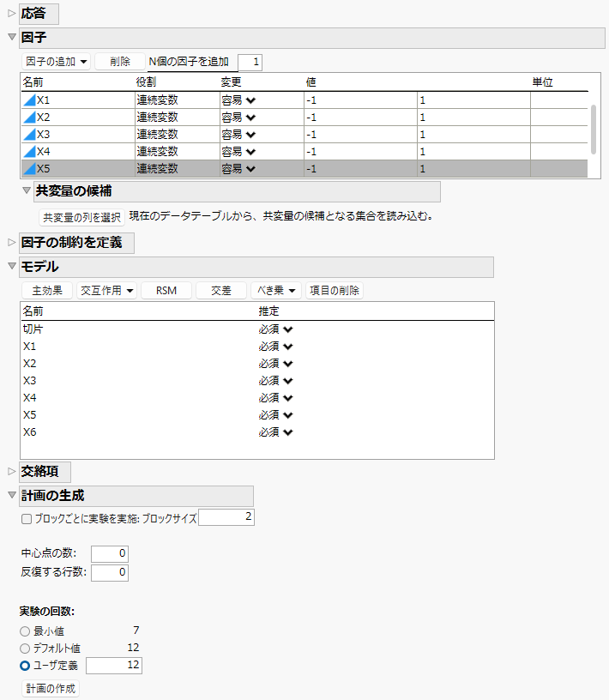Click the blue continuous icon for X1

click(x=29, y=100)
